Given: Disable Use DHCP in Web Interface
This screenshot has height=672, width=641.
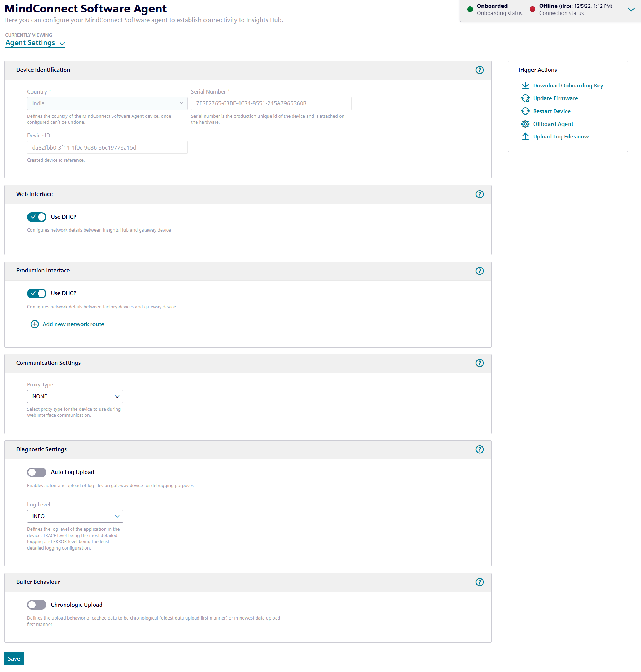Looking at the screenshot, I should click(x=37, y=217).
